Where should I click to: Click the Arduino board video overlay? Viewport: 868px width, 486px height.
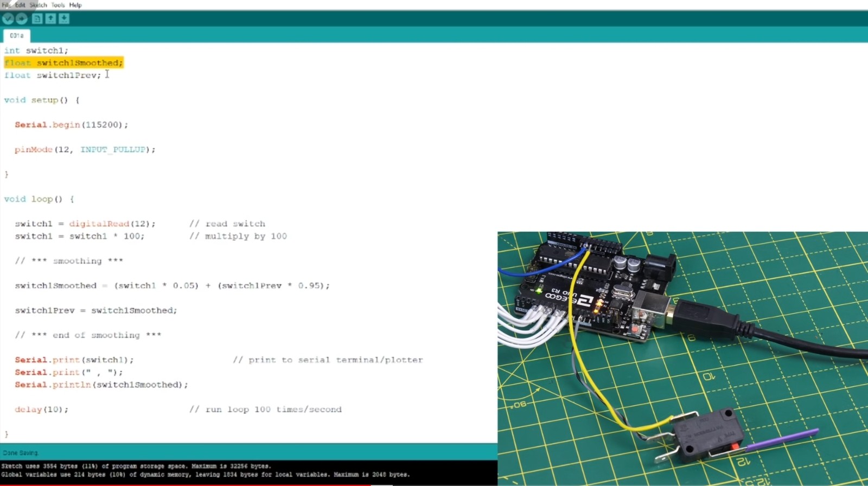coord(682,359)
